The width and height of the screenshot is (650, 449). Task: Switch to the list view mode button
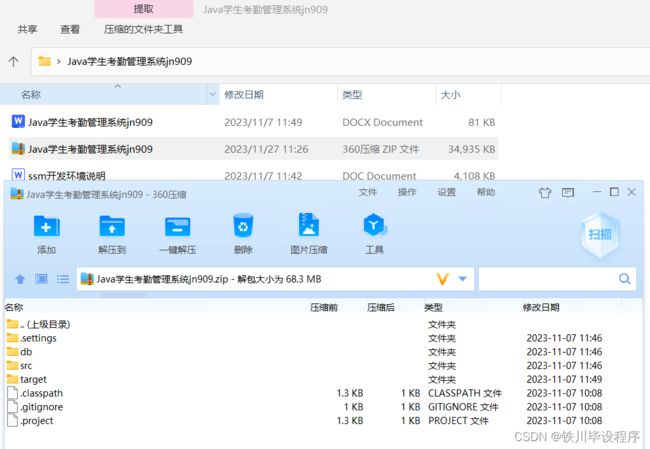63,279
